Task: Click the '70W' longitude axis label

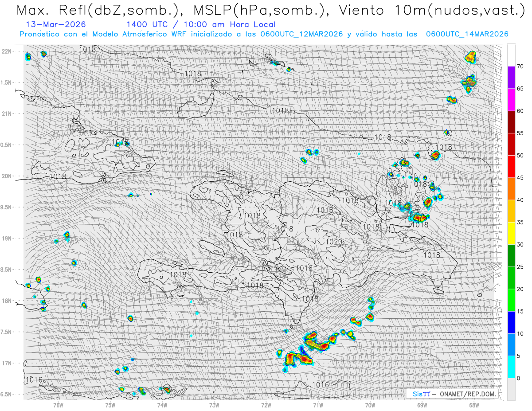Action: tap(370, 405)
